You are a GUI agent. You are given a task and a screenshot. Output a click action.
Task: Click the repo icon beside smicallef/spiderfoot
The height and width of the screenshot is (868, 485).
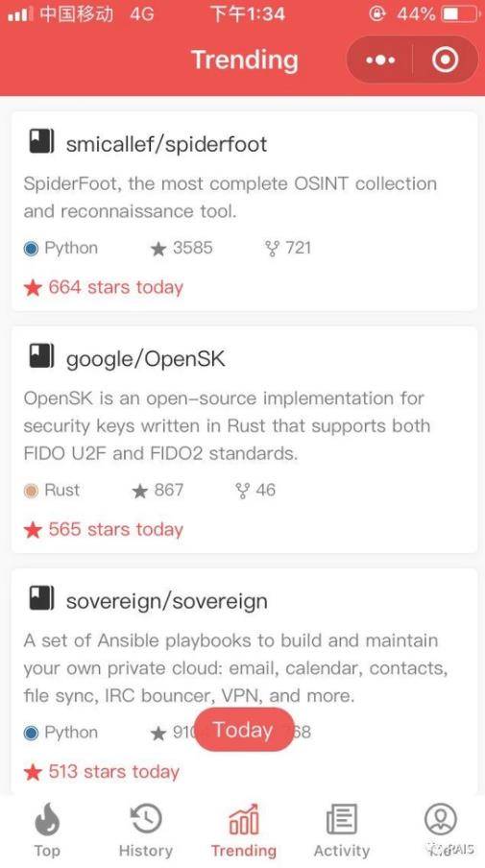(x=41, y=142)
